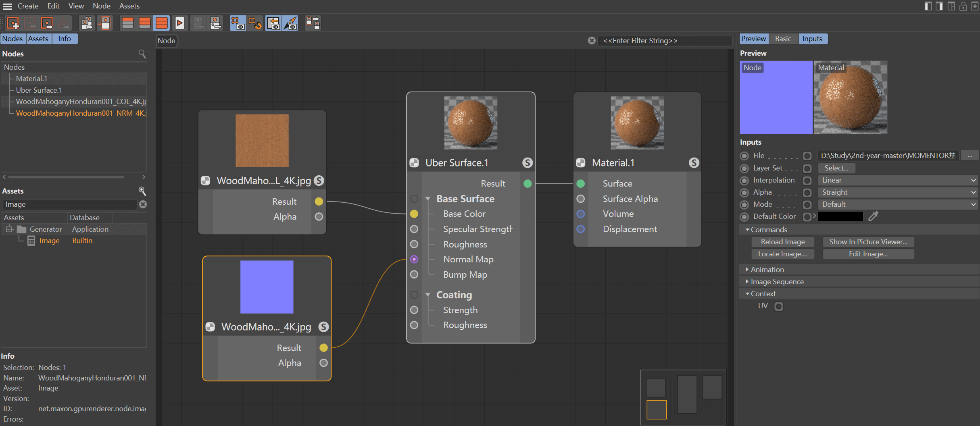Open the Interpolation Linear dropdown

click(x=898, y=180)
